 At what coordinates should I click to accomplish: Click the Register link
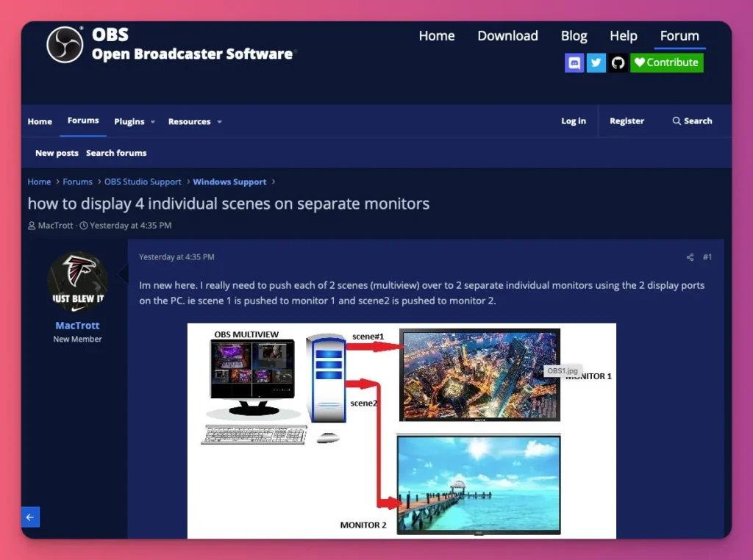tap(627, 121)
